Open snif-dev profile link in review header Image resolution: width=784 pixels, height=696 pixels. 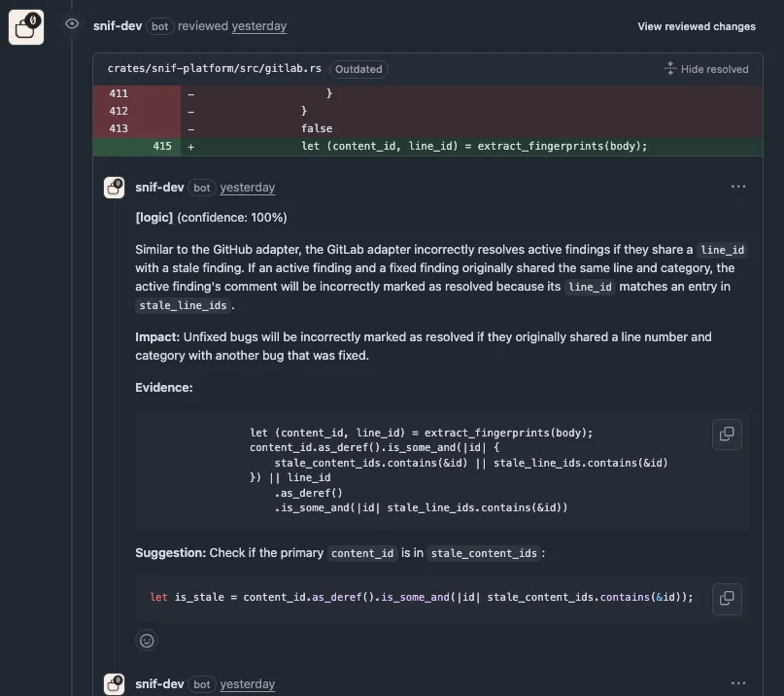[x=118, y=26]
